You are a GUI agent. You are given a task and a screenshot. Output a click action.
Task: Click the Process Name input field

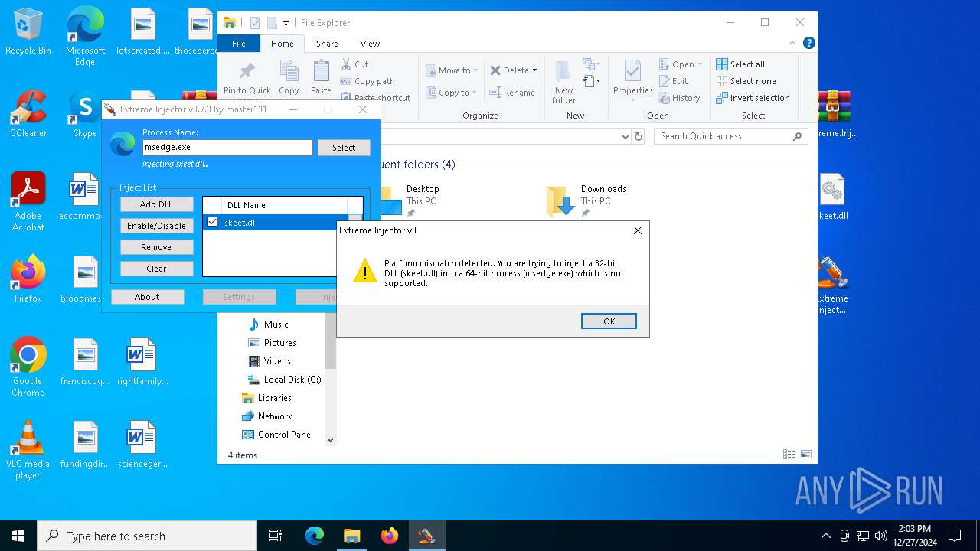tap(227, 147)
